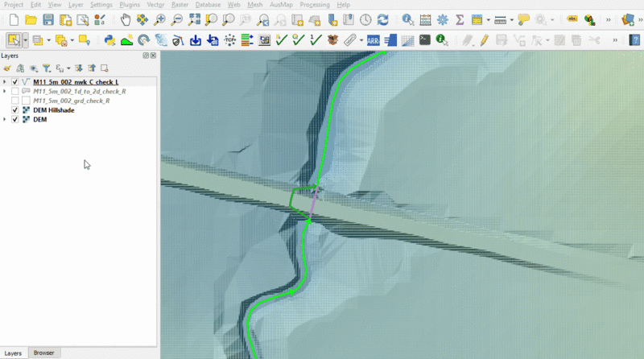Screen dimensions: 644x359
Task: Select the DEM Hillshade layer name
Action: click(53, 110)
